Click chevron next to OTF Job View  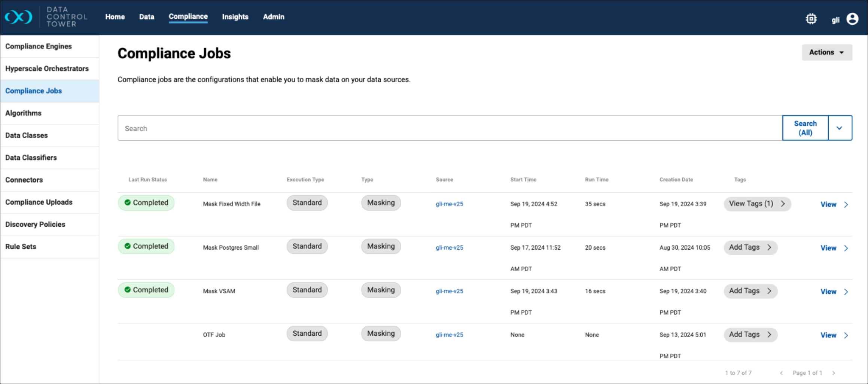pos(846,335)
